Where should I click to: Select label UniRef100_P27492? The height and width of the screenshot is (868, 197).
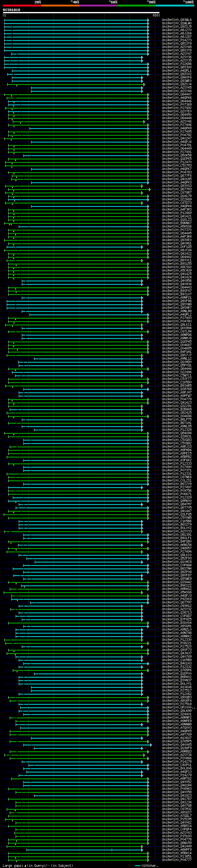click(x=177, y=108)
